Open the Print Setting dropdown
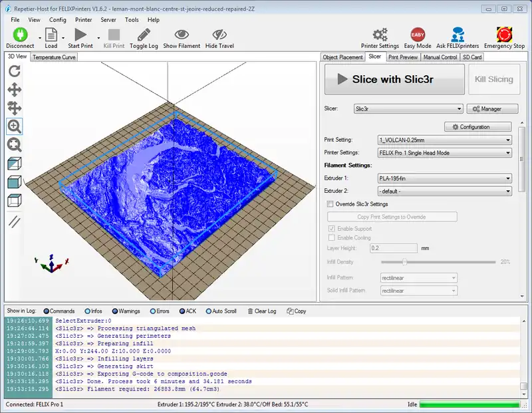 pyautogui.click(x=444, y=140)
